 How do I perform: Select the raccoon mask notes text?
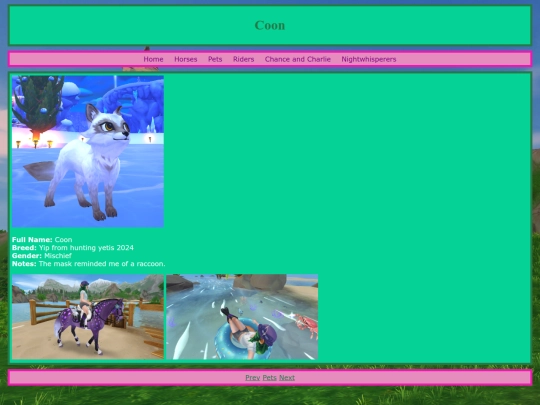pyautogui.click(x=102, y=264)
